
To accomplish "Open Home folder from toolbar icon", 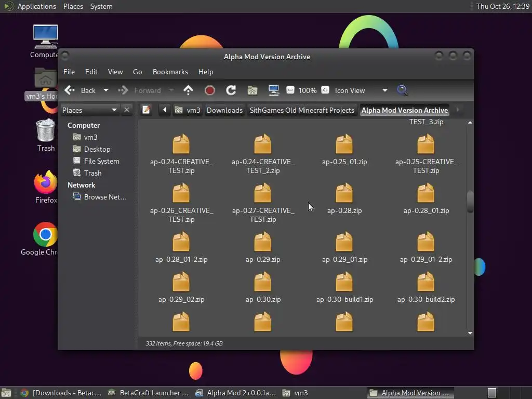I will pyautogui.click(x=252, y=90).
